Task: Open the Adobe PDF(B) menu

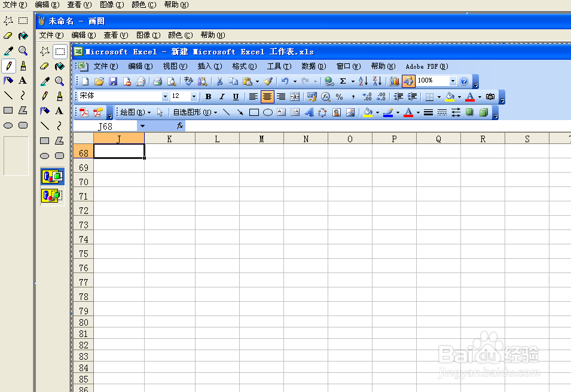Action: click(x=427, y=66)
